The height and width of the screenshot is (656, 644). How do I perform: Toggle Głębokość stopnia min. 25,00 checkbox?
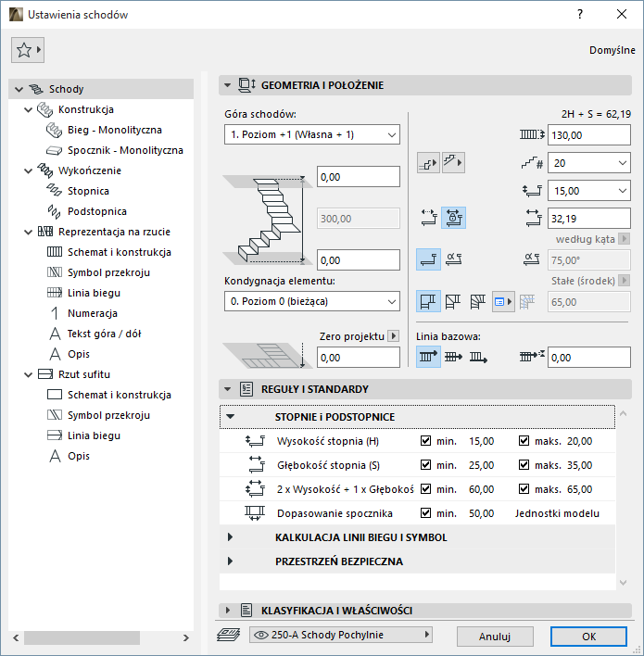(425, 465)
